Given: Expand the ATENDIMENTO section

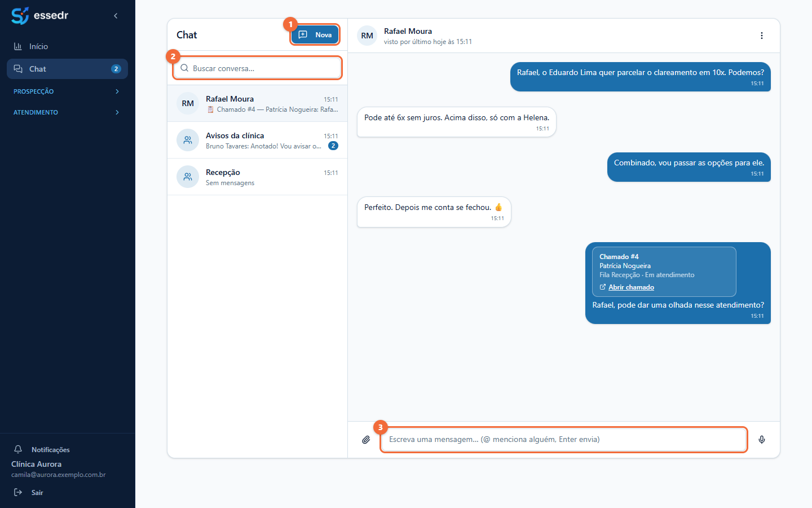Looking at the screenshot, I should (67, 112).
